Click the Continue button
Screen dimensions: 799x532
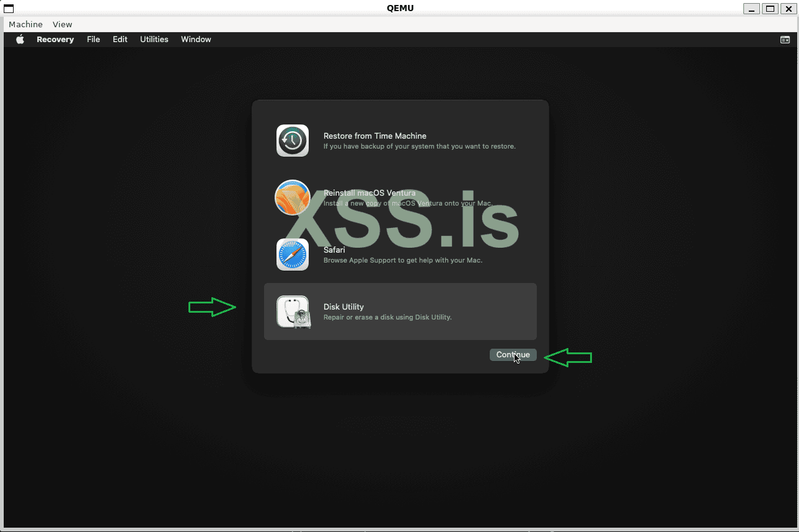[x=513, y=355]
